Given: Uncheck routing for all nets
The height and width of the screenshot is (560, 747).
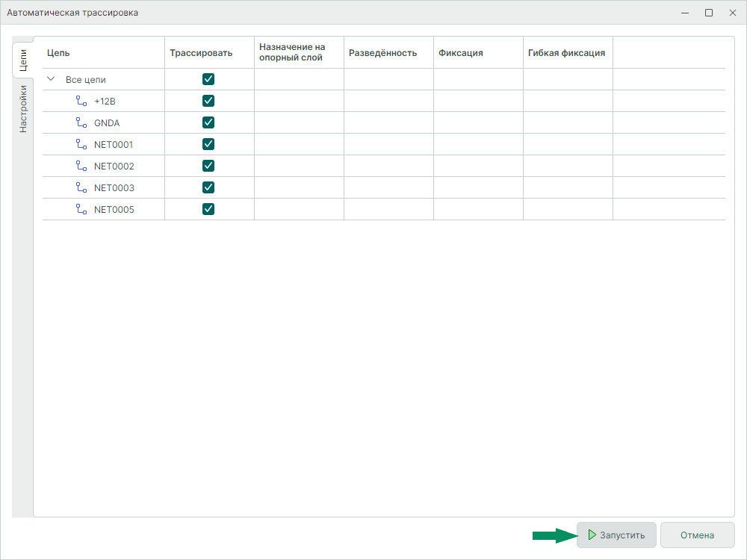Looking at the screenshot, I should click(208, 79).
